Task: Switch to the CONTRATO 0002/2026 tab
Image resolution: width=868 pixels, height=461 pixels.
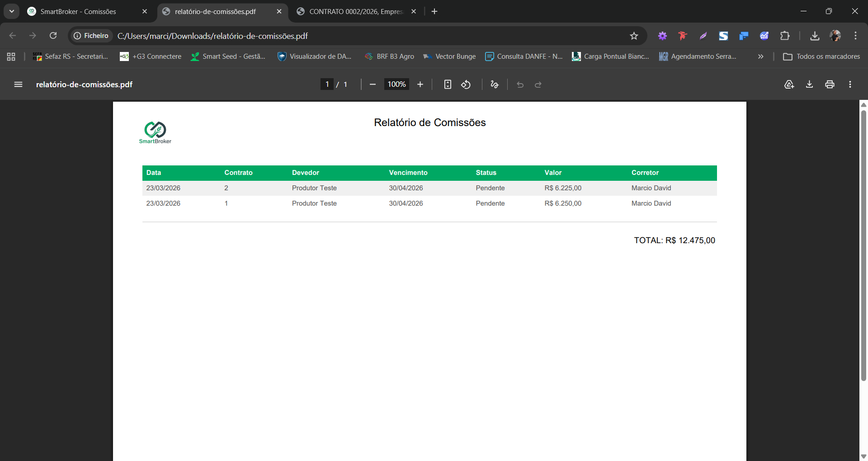Action: [x=353, y=11]
